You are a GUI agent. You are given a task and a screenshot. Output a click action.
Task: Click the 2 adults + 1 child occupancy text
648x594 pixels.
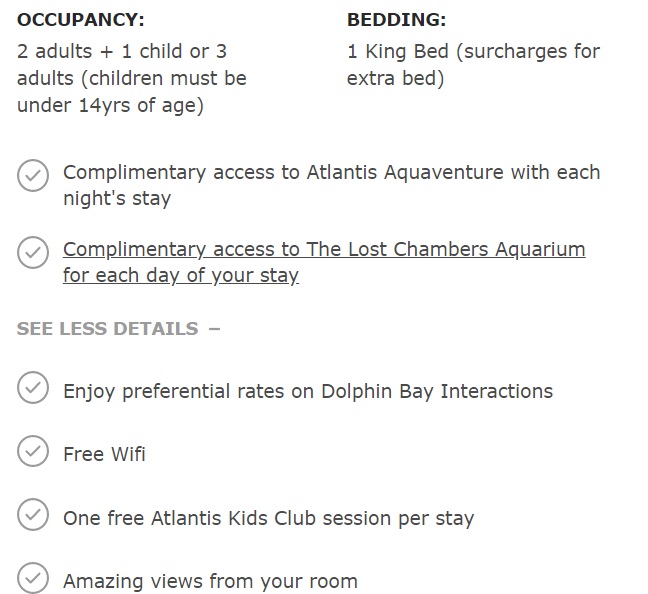tap(131, 79)
